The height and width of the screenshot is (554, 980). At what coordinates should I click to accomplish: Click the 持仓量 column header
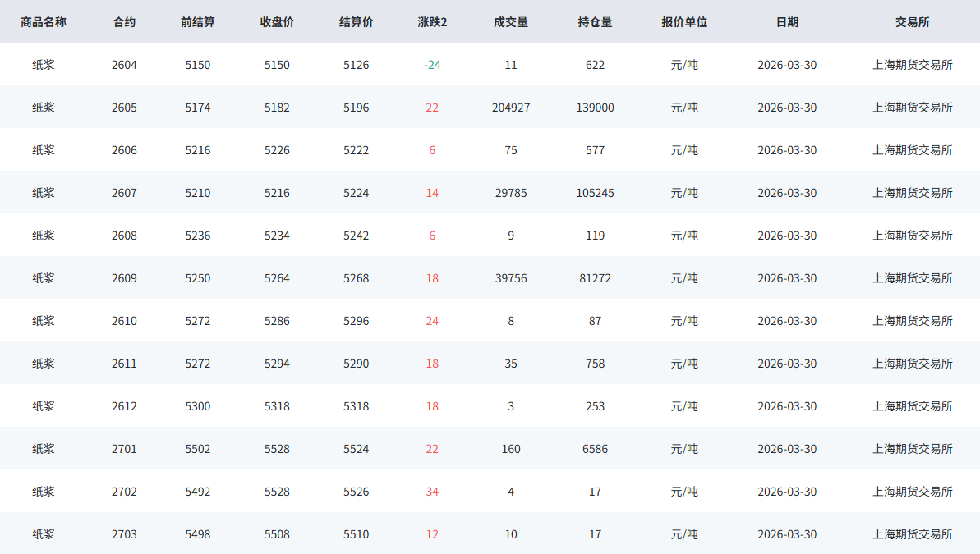click(x=595, y=22)
